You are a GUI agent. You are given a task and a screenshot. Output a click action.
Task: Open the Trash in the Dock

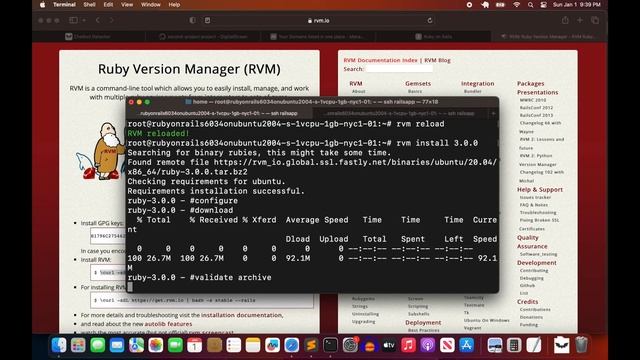click(581, 345)
